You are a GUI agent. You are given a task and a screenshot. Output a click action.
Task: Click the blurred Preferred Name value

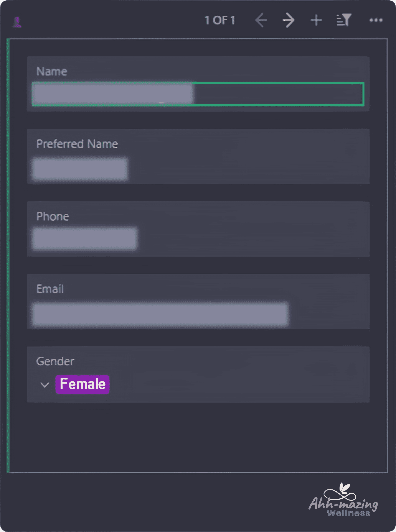click(x=80, y=169)
